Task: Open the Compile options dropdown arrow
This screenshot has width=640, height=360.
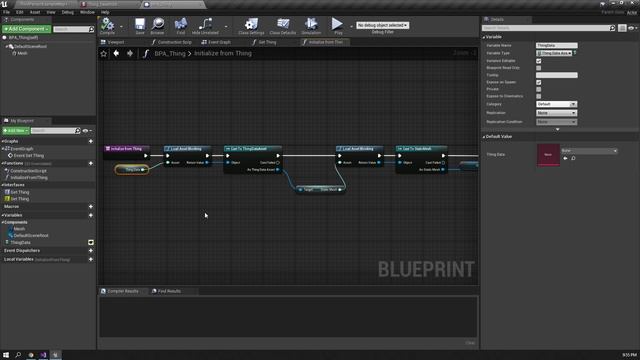Action: point(121,27)
